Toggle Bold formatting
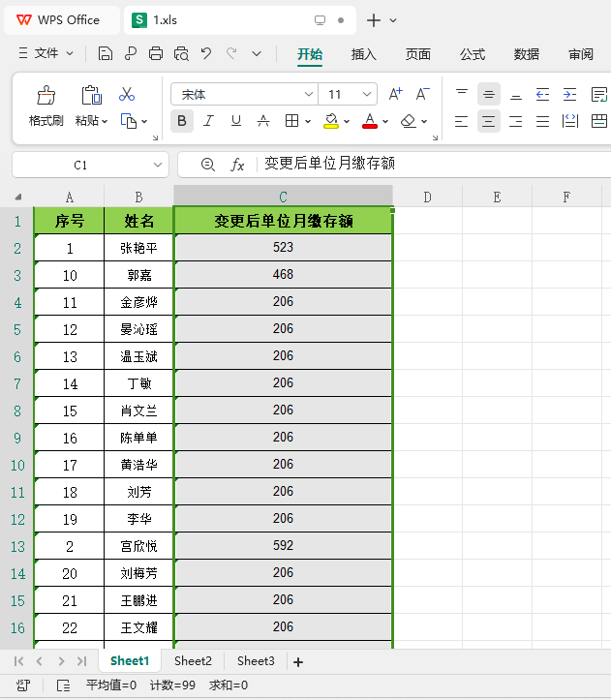 [182, 121]
